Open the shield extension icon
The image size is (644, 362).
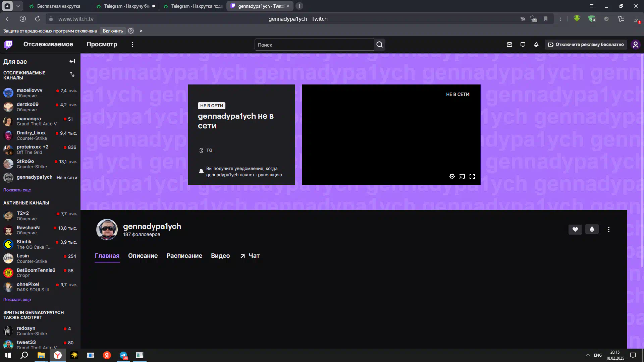[x=591, y=19]
